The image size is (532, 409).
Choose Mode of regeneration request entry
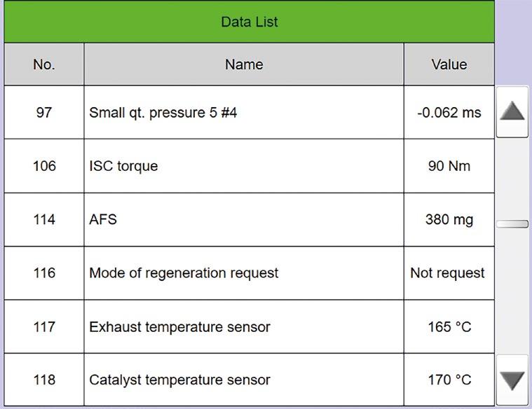click(243, 273)
